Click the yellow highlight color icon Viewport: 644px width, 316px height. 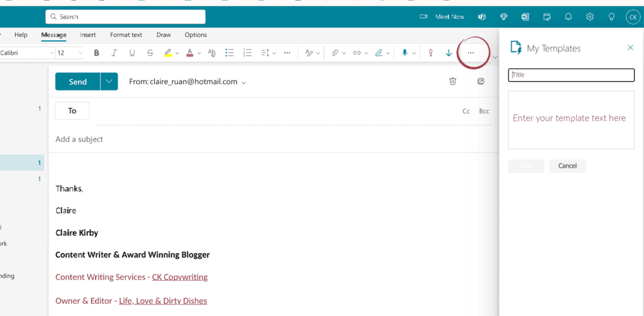(x=167, y=53)
